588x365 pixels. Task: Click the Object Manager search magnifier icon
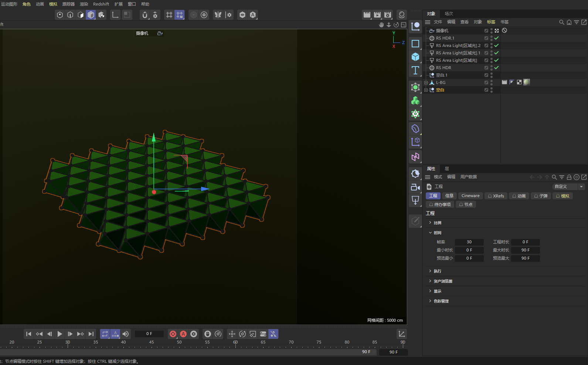(561, 22)
